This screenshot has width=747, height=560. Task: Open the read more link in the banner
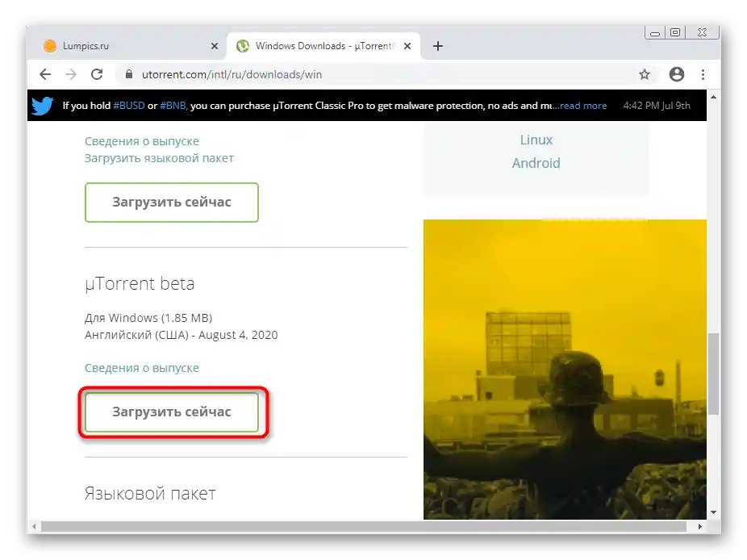pyautogui.click(x=583, y=106)
